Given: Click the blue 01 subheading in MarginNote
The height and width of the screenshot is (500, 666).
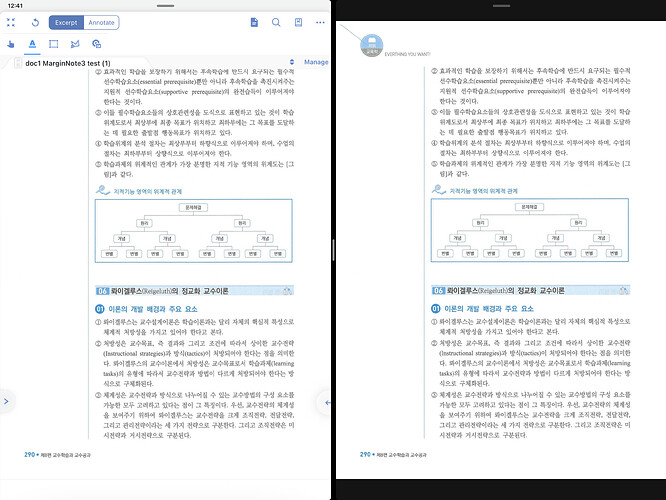Looking at the screenshot, I should (146, 309).
